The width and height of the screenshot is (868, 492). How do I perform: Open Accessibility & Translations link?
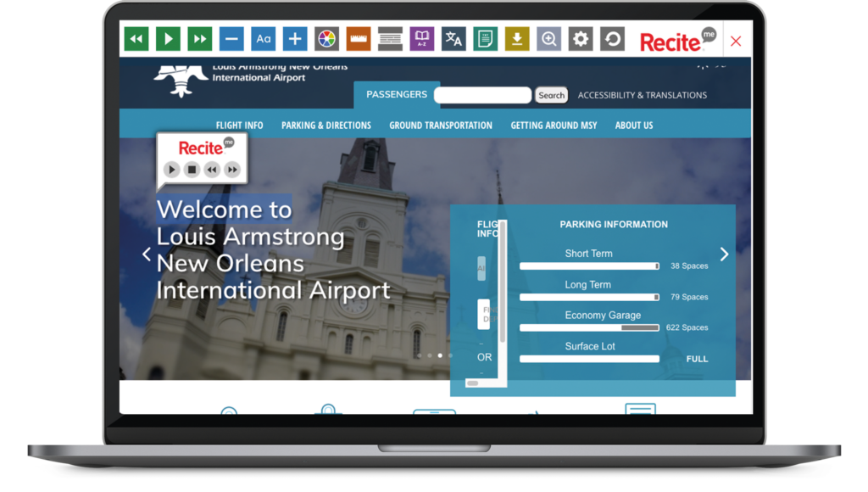(x=643, y=95)
